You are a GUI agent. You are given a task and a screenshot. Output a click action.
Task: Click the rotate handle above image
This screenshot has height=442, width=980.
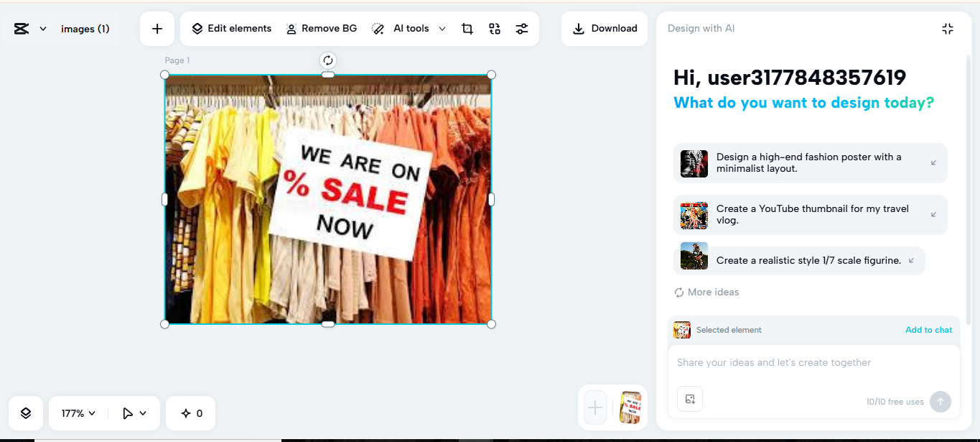(x=328, y=60)
